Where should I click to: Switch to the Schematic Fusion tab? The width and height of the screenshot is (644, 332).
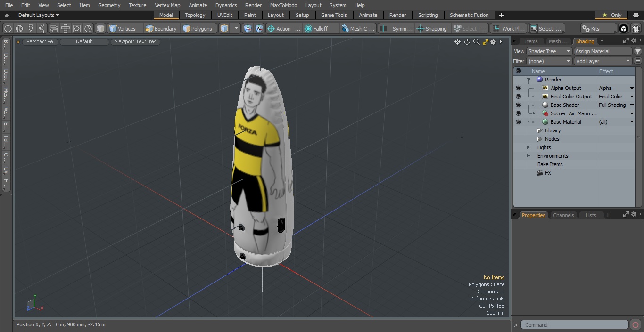pos(469,15)
